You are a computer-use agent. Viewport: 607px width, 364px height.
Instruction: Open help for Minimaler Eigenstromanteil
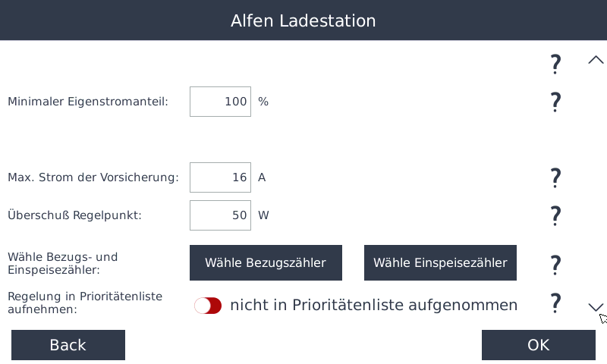coord(555,102)
